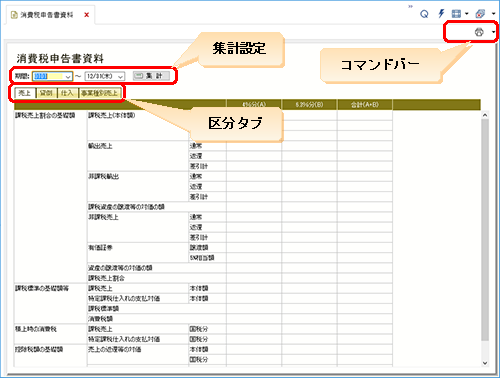
Task: Click the 控除税額の基礎額 section label
Action: [39, 349]
